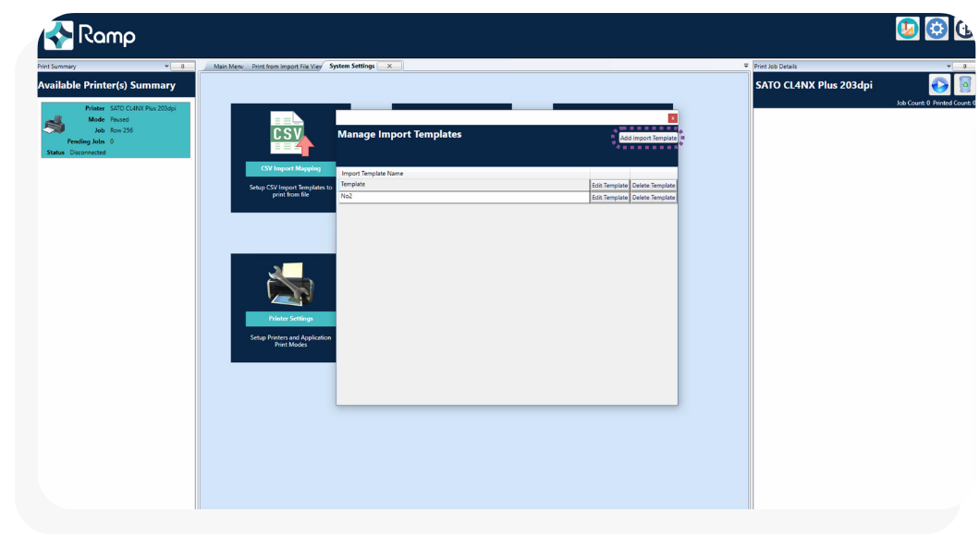Open the Print Job Details panel dropdown arrow

tap(948, 66)
